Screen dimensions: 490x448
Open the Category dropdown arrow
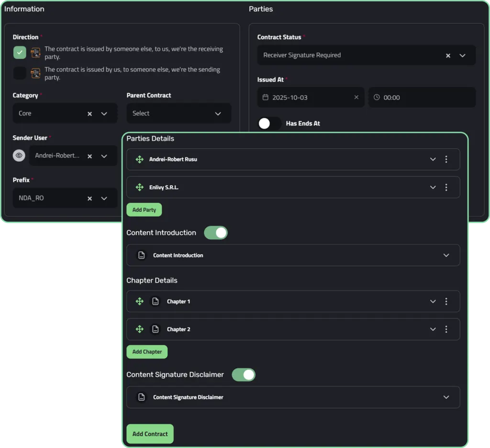pyautogui.click(x=104, y=114)
